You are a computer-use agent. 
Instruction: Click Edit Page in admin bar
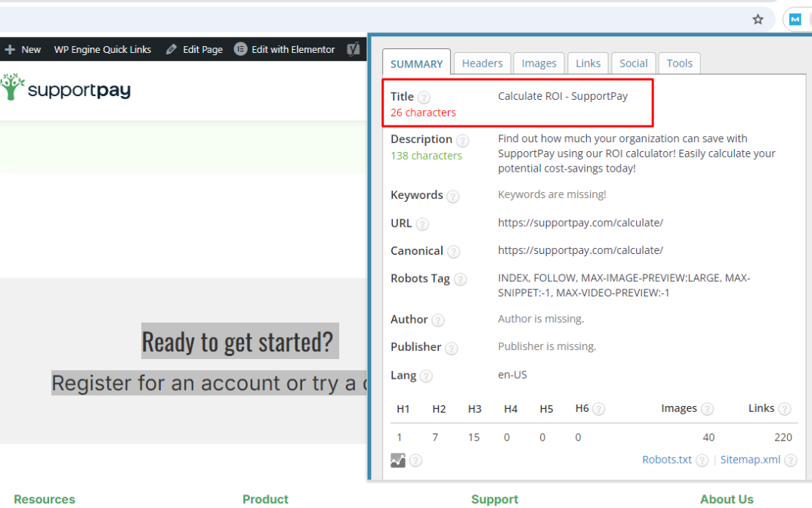point(194,49)
